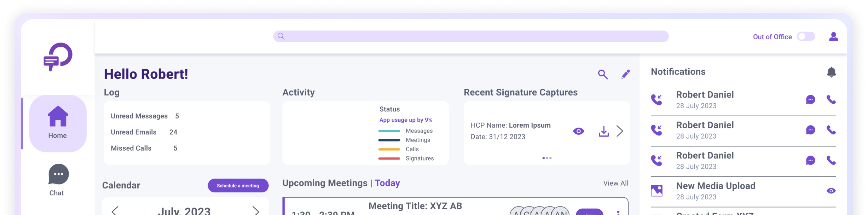
Task: Click the notifications bell icon
Action: (x=831, y=72)
